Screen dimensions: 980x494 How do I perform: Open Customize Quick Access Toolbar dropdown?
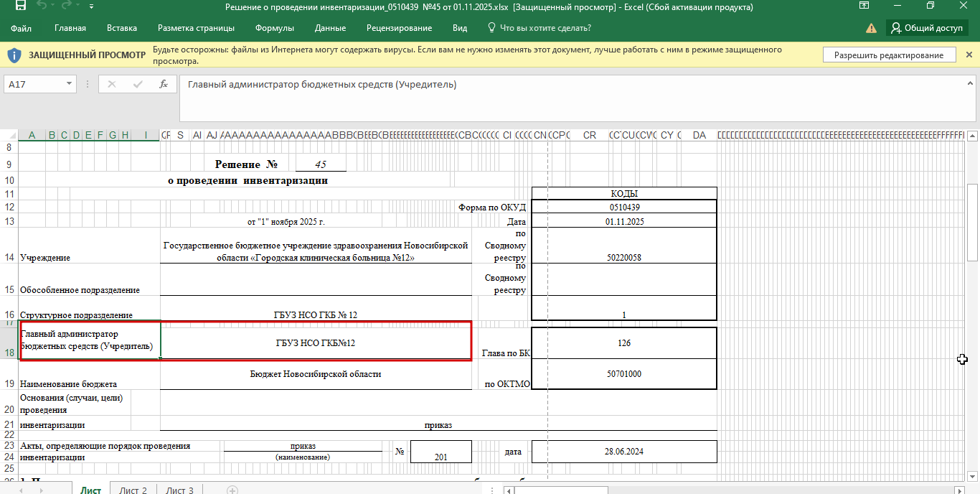pos(92,7)
